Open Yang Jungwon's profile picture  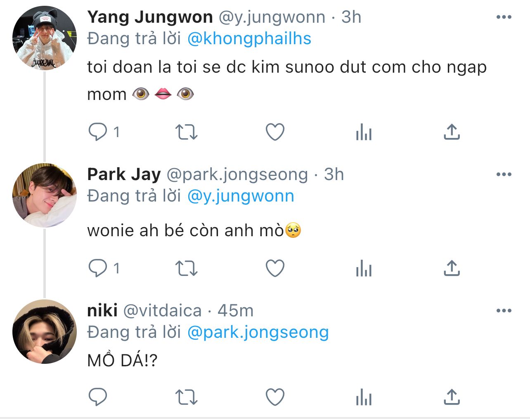coord(45,38)
